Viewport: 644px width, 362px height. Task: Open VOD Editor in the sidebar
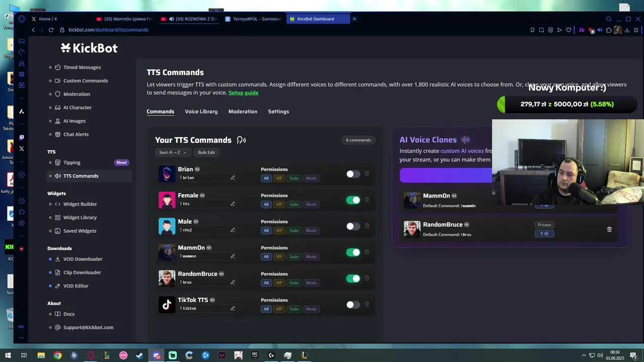tap(76, 286)
